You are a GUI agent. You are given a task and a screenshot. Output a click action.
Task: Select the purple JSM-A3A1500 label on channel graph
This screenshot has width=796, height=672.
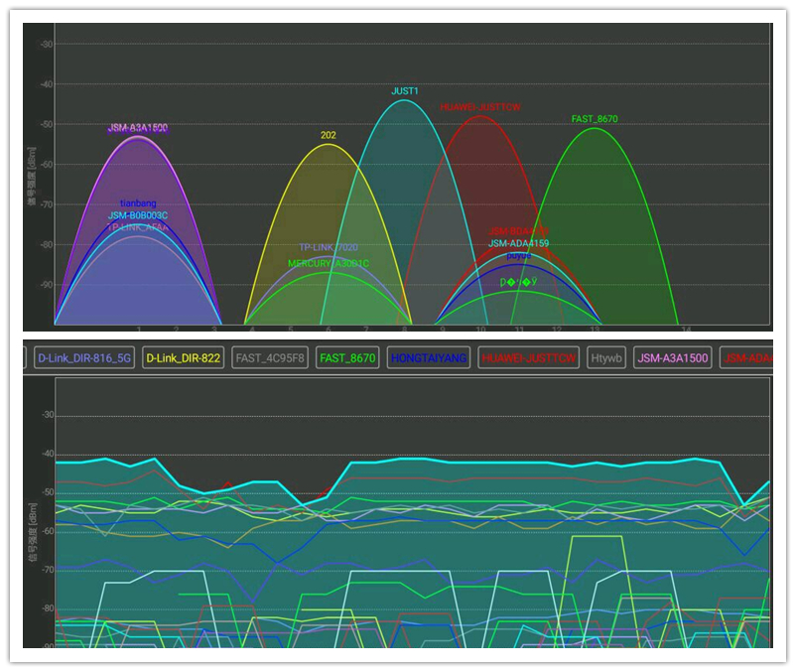[138, 128]
